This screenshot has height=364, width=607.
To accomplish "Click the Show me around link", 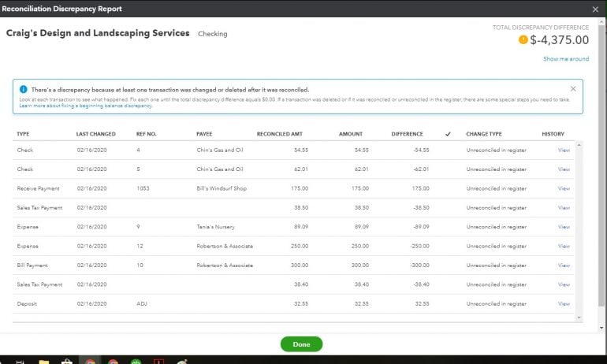I will (565, 59).
